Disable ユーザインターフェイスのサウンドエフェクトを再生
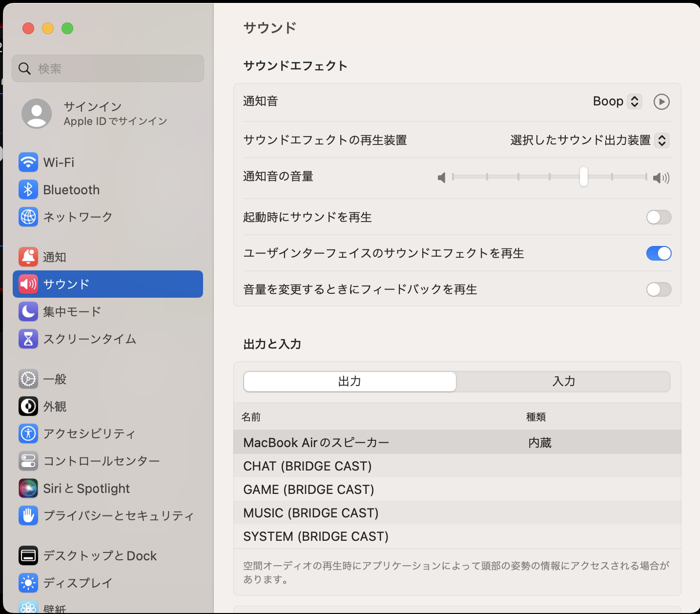 coord(659,253)
